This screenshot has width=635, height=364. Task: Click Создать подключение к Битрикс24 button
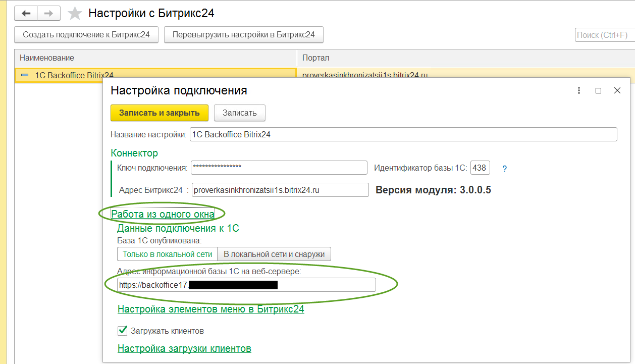click(86, 35)
